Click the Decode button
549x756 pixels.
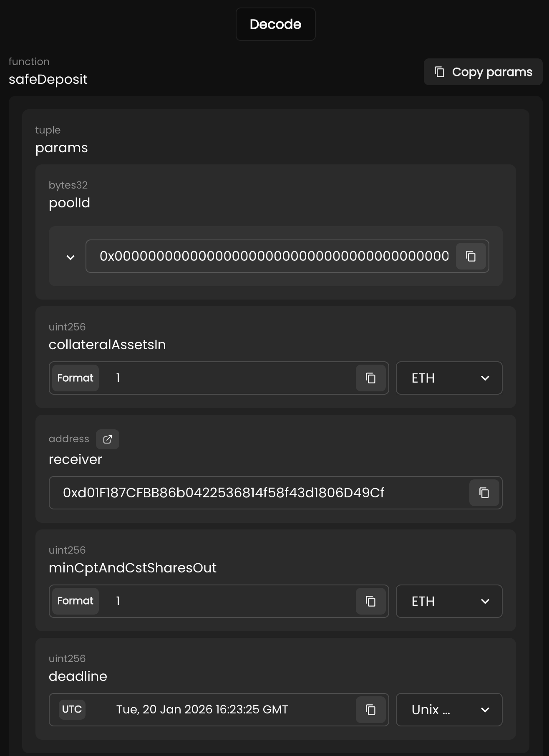(275, 24)
